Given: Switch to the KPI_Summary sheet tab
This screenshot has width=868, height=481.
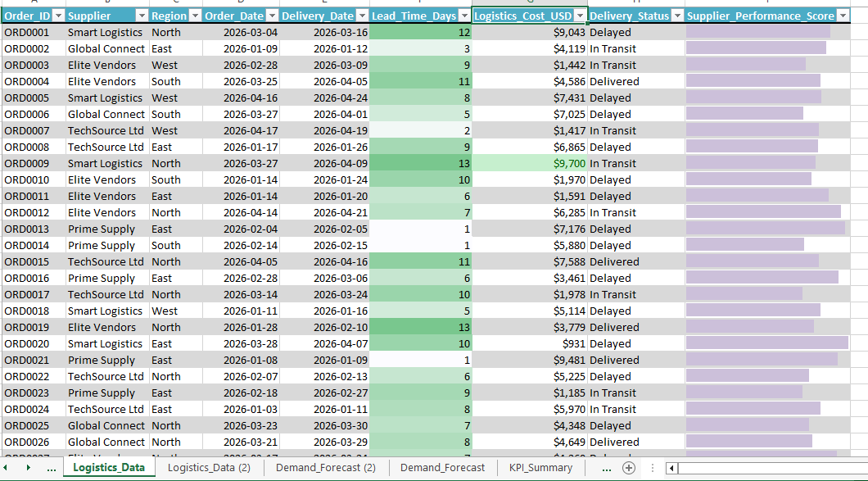Looking at the screenshot, I should 540,468.
